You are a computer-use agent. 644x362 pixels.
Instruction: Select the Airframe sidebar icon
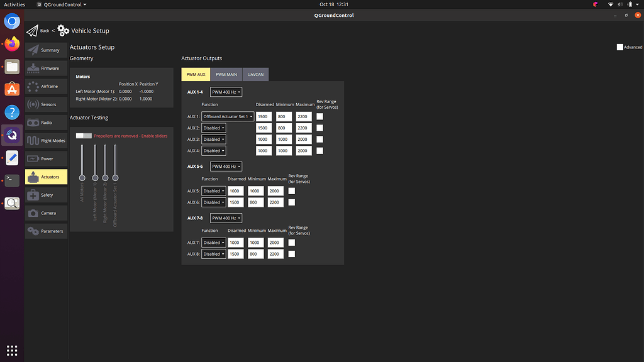(33, 87)
